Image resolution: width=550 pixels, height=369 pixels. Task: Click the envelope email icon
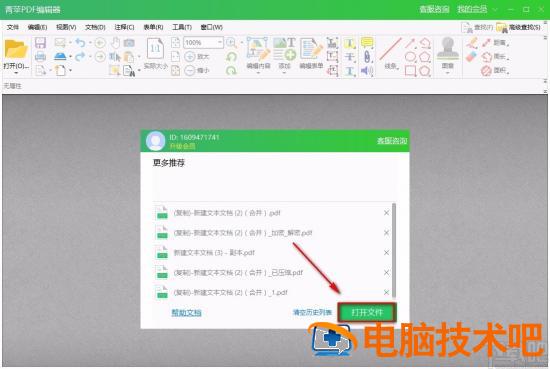(60, 43)
